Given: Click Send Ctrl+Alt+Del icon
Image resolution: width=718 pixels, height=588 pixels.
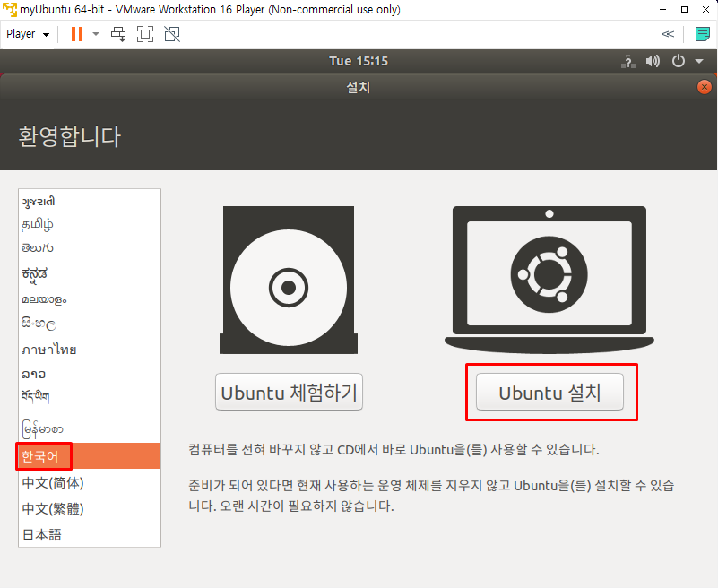Looking at the screenshot, I should point(118,34).
